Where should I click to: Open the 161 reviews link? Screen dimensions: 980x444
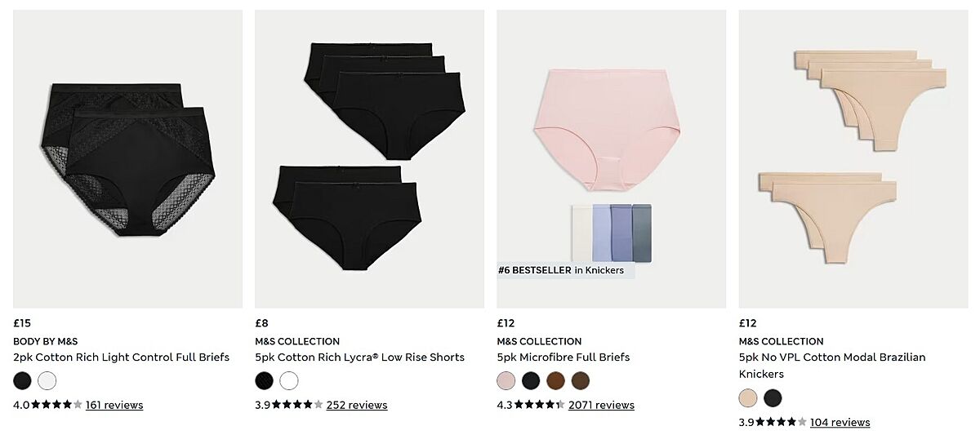coord(114,405)
